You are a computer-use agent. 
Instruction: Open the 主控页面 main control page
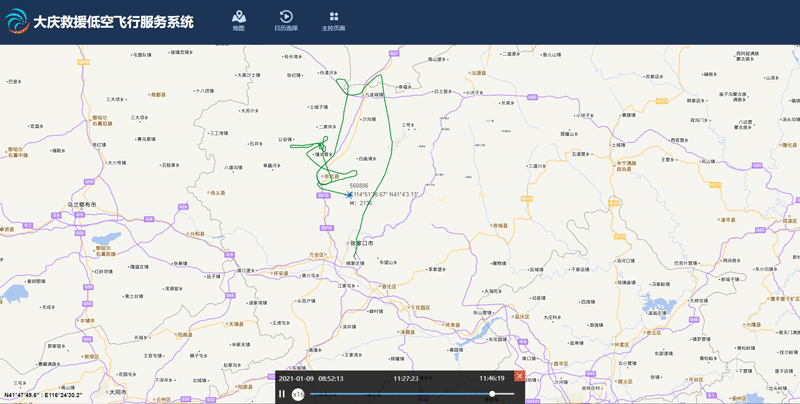pos(333,17)
